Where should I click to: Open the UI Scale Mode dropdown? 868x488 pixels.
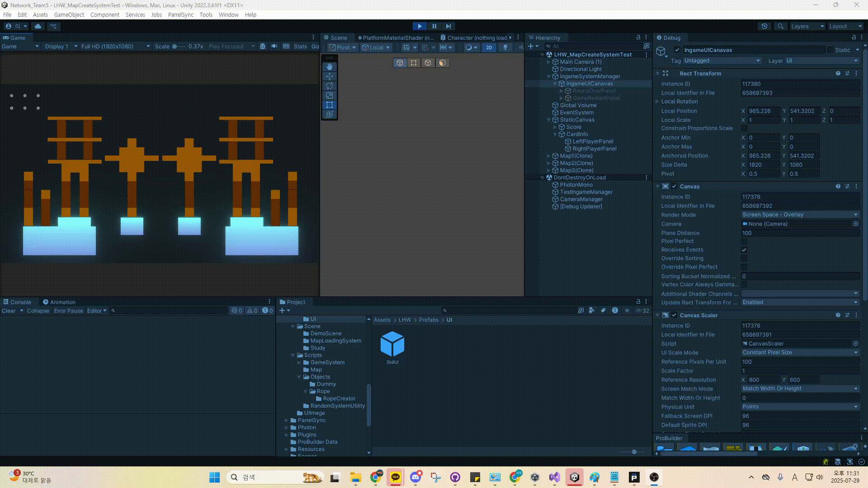799,352
